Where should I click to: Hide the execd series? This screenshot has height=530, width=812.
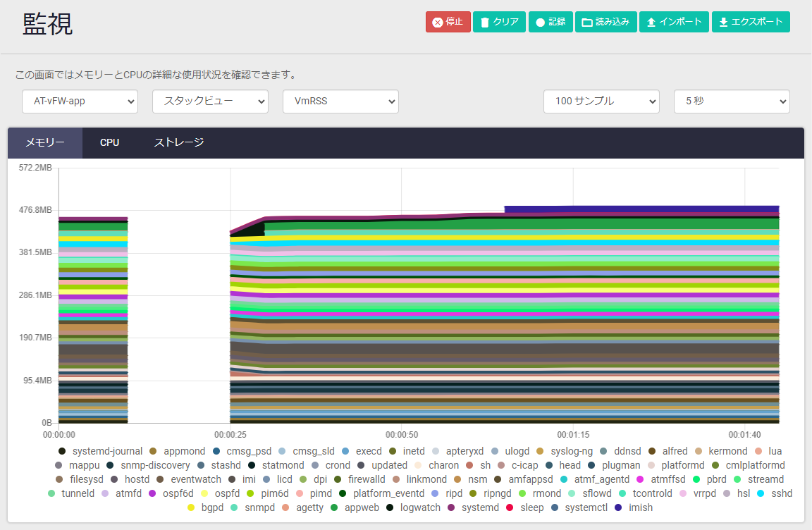pyautogui.click(x=362, y=451)
